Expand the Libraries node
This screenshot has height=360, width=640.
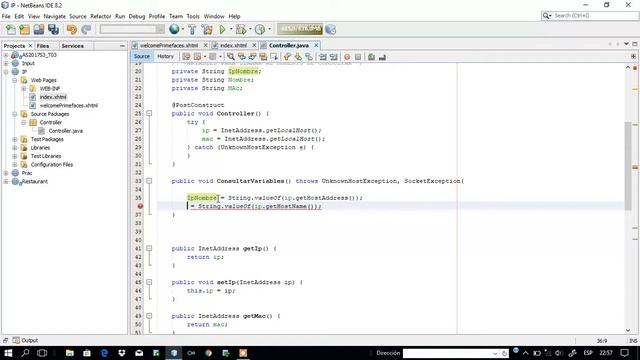click(x=15, y=148)
